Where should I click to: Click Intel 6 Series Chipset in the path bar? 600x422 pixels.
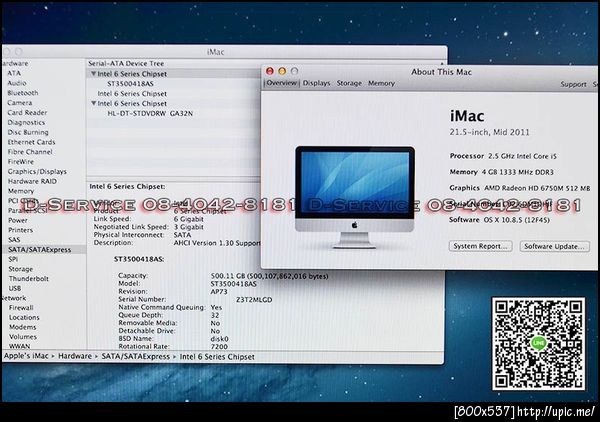tap(217, 357)
